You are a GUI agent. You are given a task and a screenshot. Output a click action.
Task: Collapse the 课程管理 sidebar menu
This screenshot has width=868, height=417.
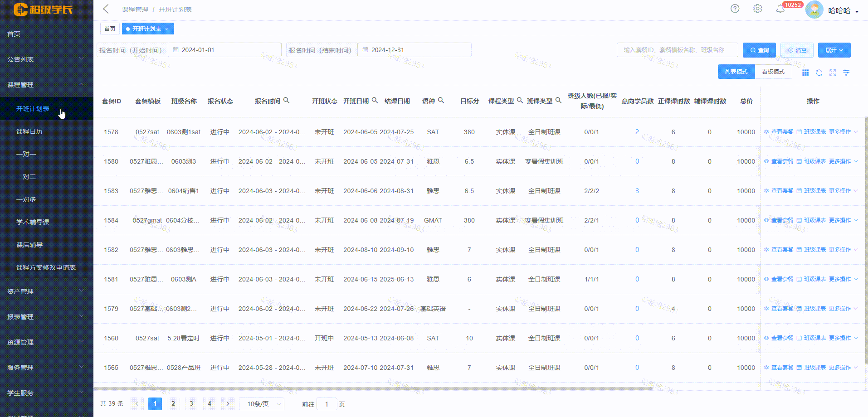click(x=20, y=85)
